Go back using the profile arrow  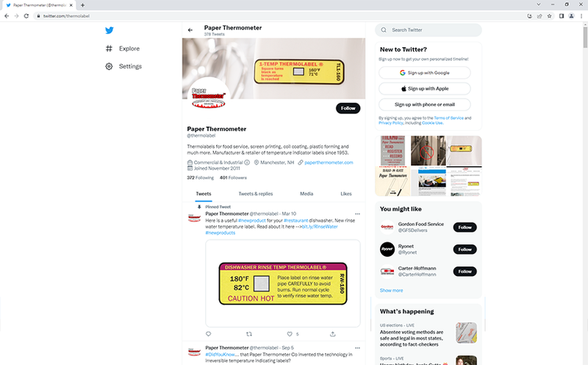[190, 30]
